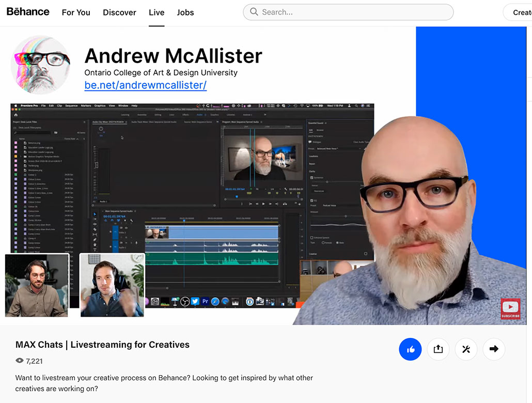532x403 pixels.
Task: Toggle the Video 1 track lock
Action: click(111, 232)
